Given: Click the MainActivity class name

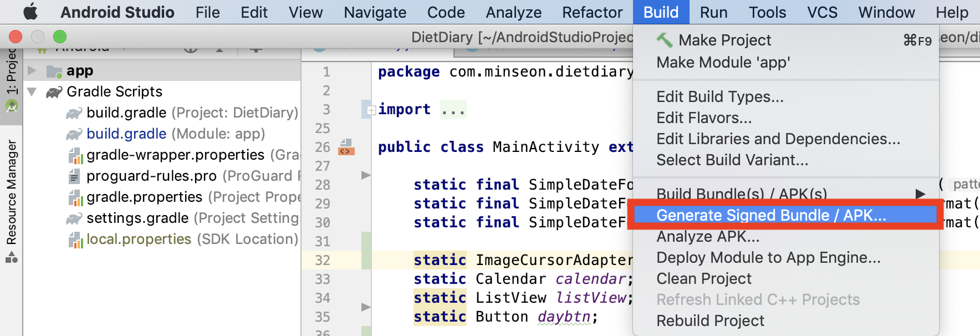Looking at the screenshot, I should [x=546, y=147].
